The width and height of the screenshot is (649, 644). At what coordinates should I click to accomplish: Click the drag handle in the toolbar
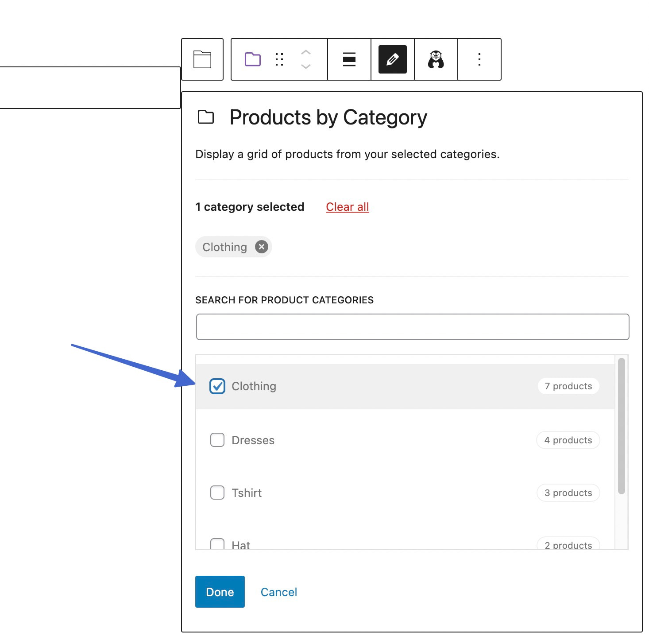279,59
